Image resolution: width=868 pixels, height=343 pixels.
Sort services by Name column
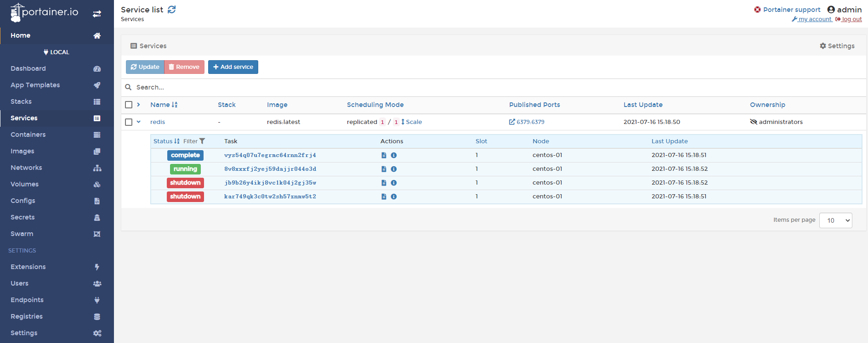pyautogui.click(x=164, y=105)
